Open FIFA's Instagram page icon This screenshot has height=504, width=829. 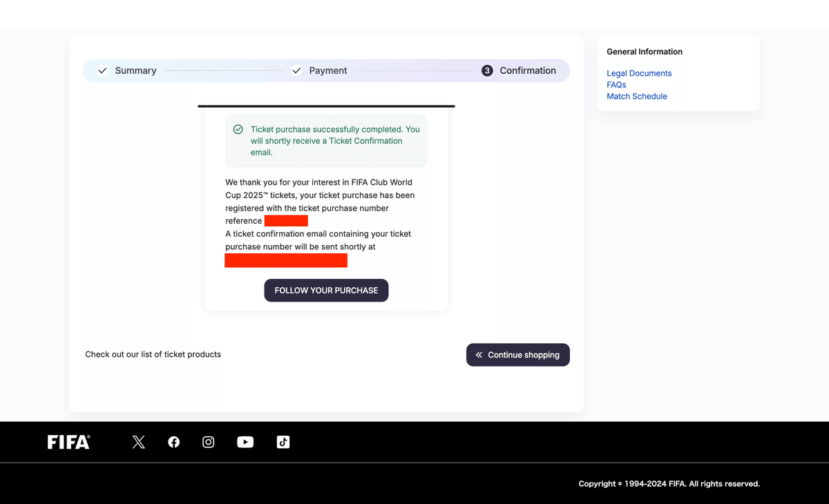tap(209, 442)
